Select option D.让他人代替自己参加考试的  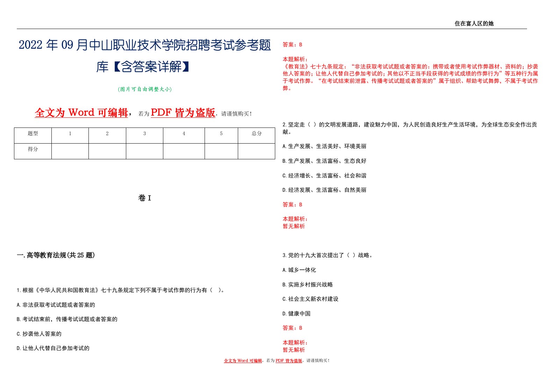(53, 348)
